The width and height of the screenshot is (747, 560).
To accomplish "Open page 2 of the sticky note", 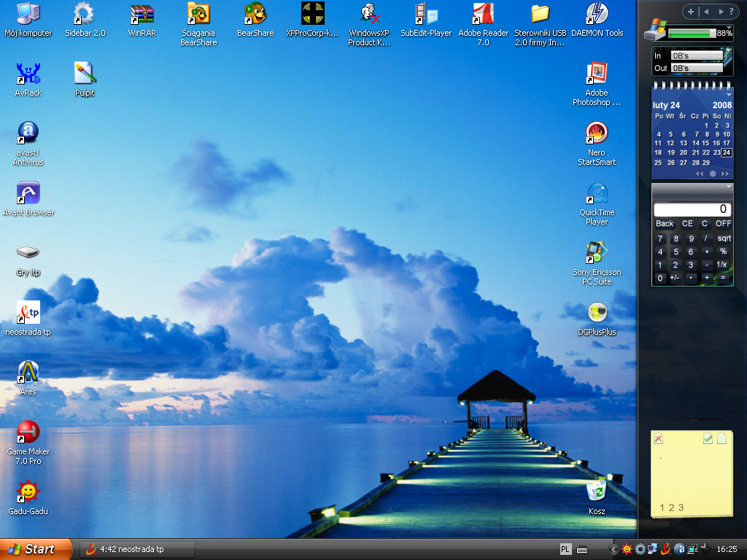I will coord(672,507).
